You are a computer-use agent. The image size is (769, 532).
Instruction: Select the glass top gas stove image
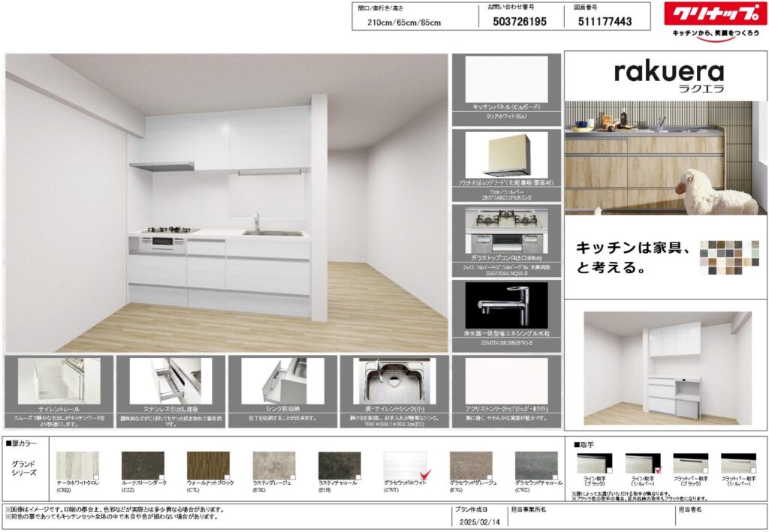(505, 231)
